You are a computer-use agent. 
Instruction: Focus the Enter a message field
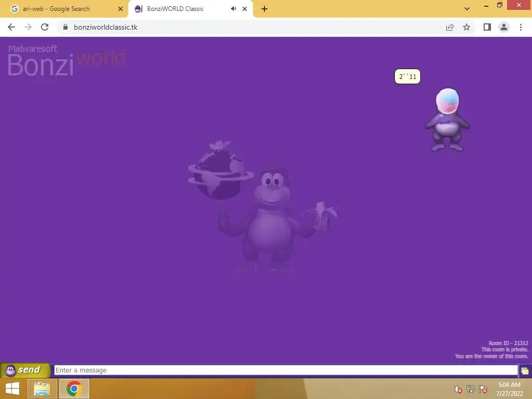286,370
